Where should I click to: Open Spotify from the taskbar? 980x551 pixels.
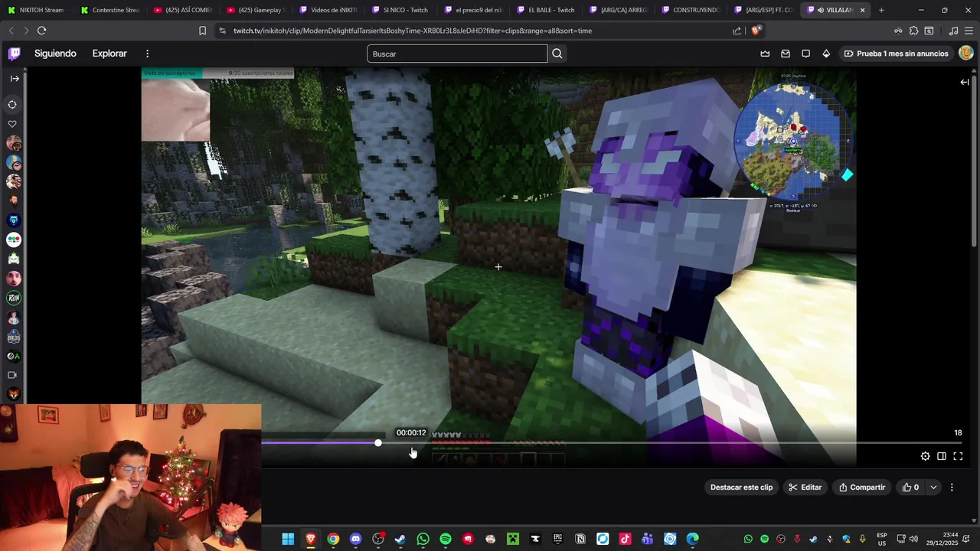click(446, 539)
